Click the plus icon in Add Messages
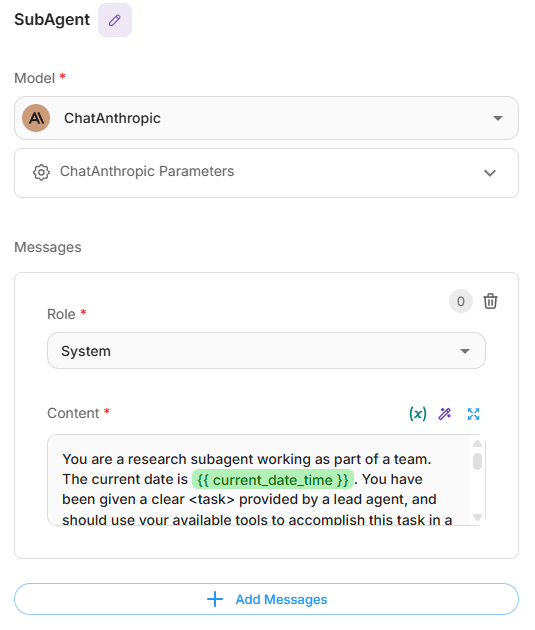 [215, 599]
